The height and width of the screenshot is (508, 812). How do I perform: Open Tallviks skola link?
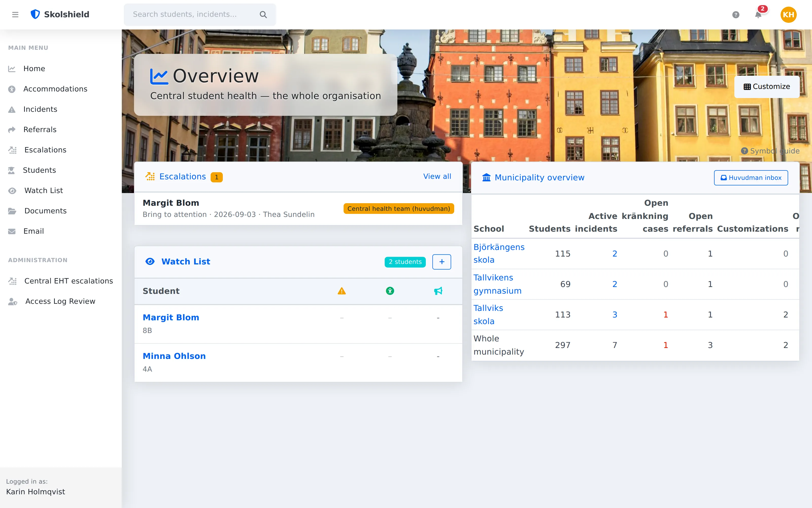pos(488,315)
